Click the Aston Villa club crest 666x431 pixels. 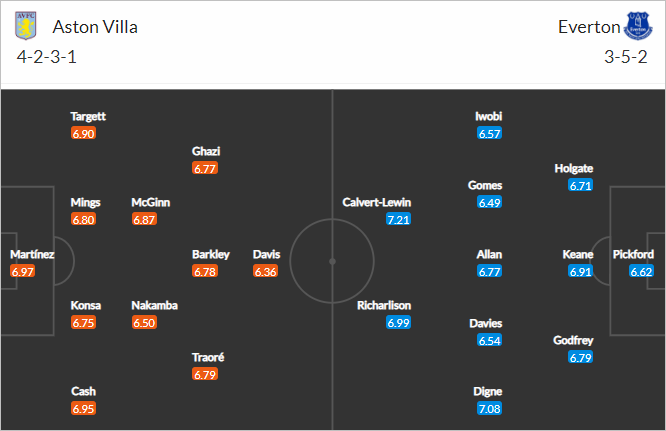click(26, 25)
